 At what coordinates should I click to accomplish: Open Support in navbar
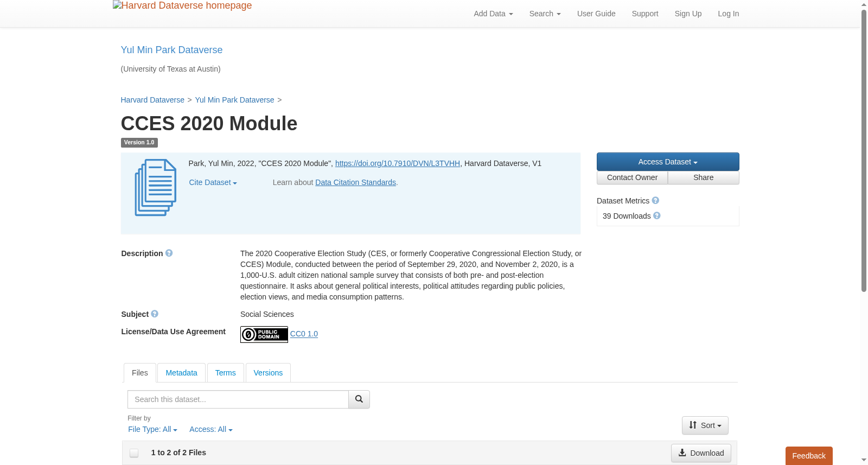tap(645, 14)
